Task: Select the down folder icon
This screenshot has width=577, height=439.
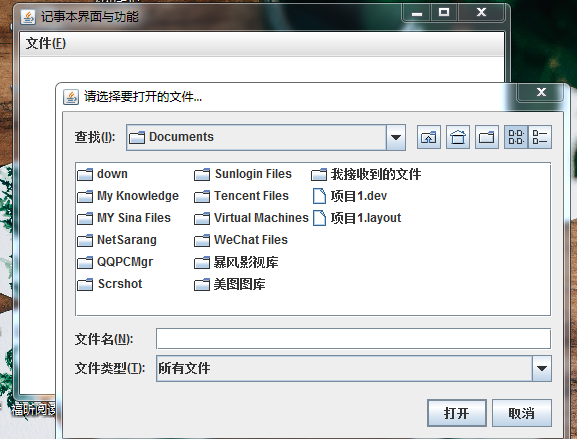Action: point(85,174)
